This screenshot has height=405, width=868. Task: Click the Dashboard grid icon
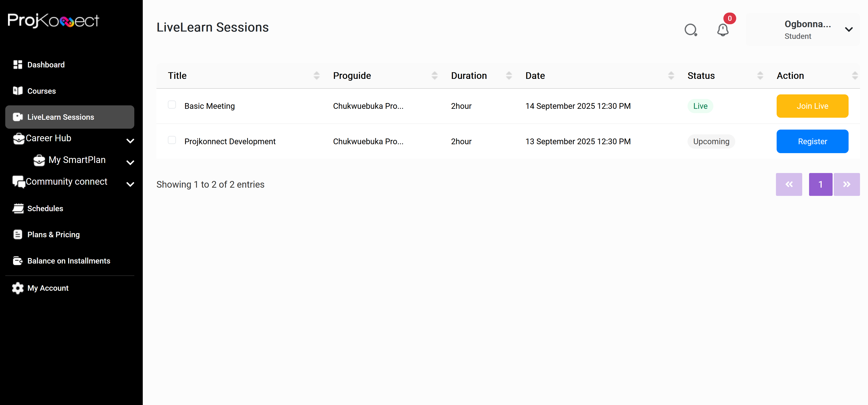18,65
